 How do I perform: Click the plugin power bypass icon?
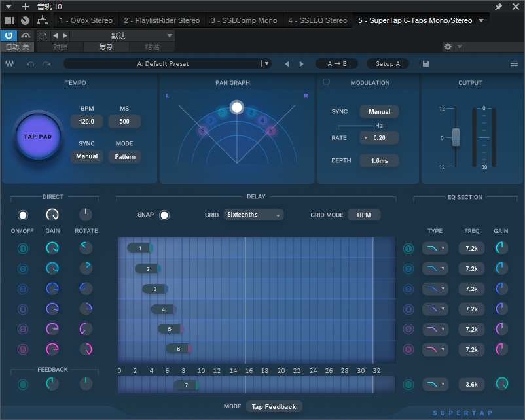[9, 35]
